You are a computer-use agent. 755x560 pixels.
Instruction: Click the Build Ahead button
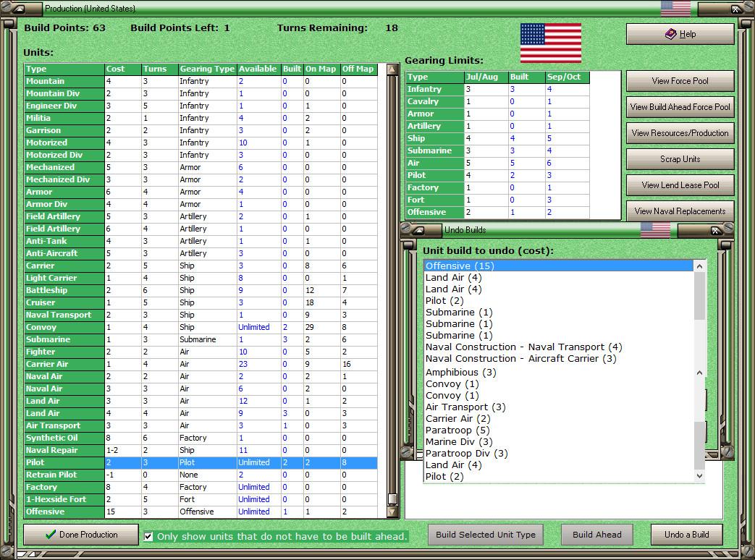(x=596, y=535)
